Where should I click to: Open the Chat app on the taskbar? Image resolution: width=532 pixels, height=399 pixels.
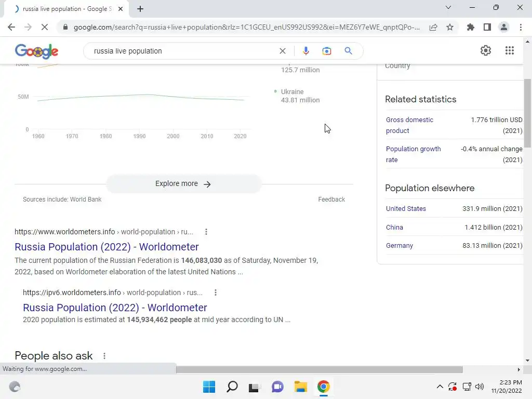pyautogui.click(x=277, y=387)
